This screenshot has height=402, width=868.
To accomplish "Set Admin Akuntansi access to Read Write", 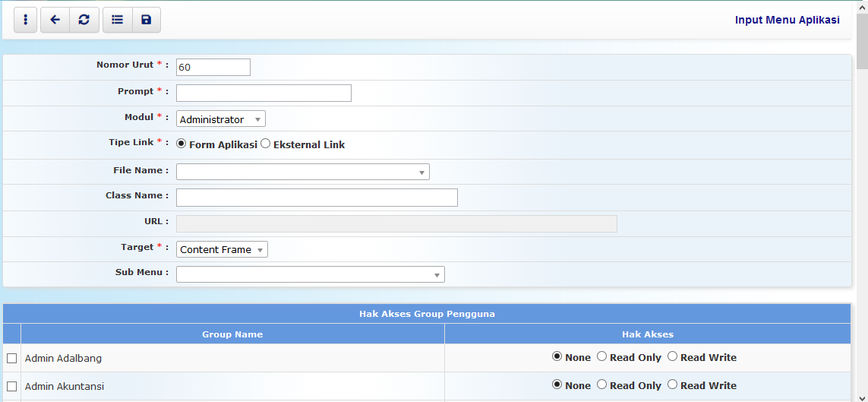I will 672,385.
